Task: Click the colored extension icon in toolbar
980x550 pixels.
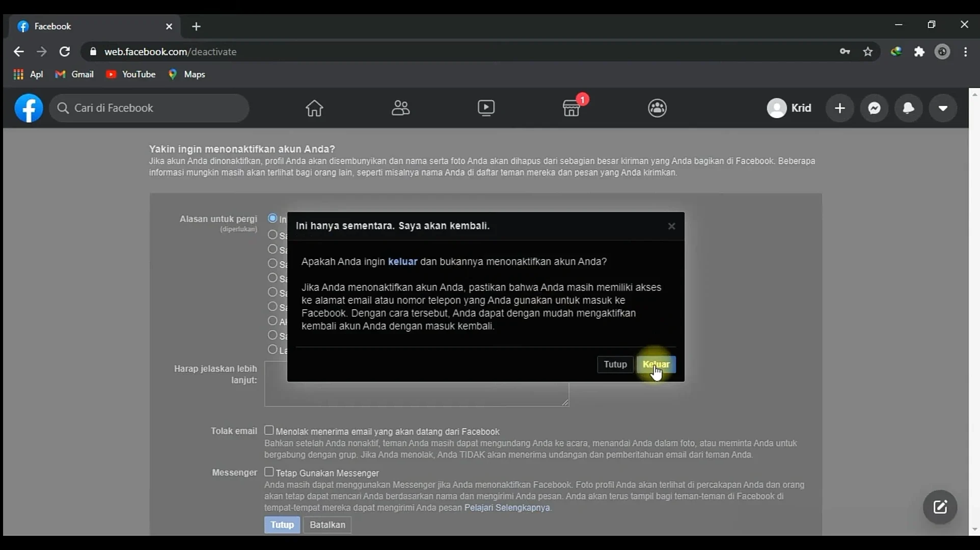Action: [896, 51]
